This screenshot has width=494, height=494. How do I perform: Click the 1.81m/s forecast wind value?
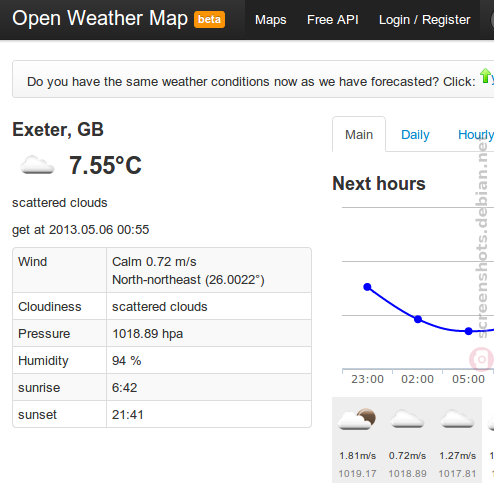point(357,456)
